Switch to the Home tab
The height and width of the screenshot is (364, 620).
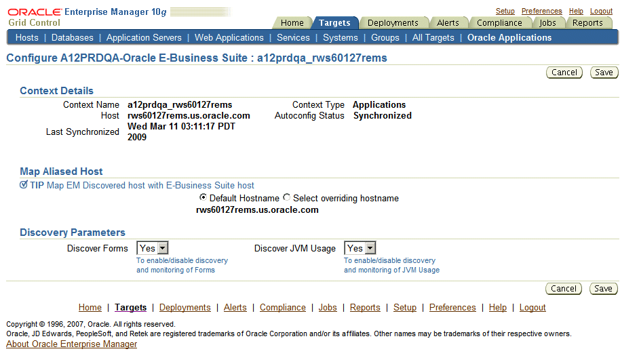[x=292, y=23]
